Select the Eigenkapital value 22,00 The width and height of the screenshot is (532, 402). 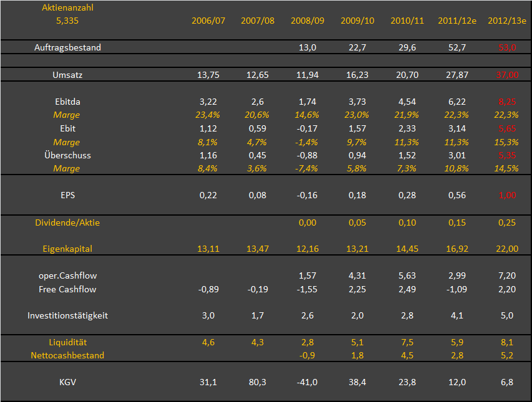(x=507, y=249)
